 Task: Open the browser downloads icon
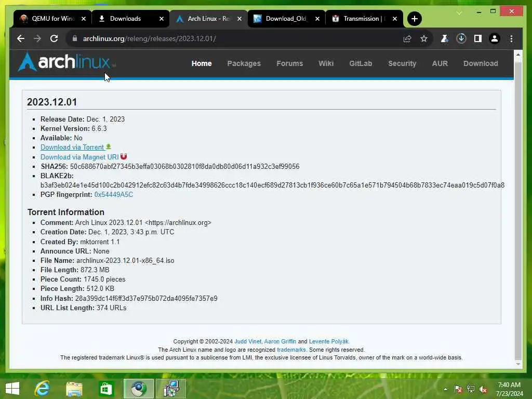click(461, 38)
